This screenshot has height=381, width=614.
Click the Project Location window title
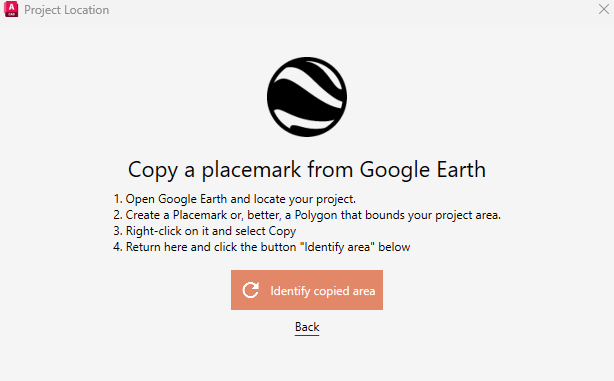tap(67, 10)
